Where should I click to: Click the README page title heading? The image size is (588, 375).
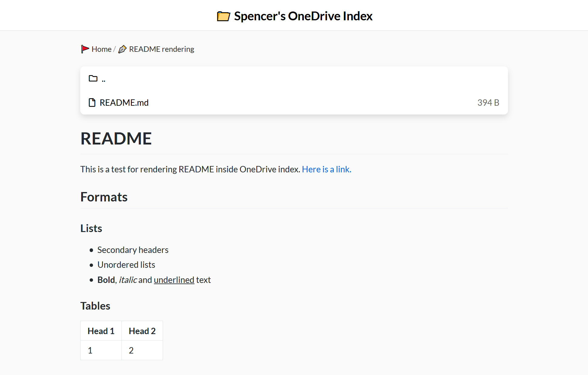click(116, 138)
